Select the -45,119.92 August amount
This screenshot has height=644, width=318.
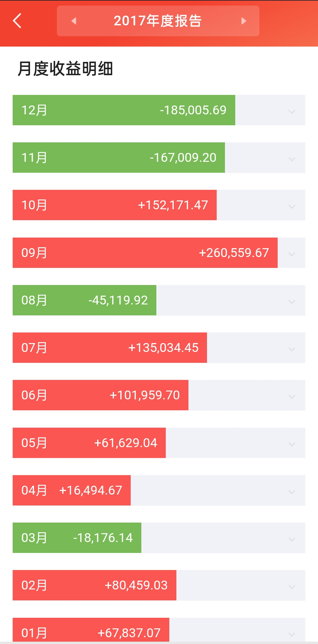click(118, 300)
